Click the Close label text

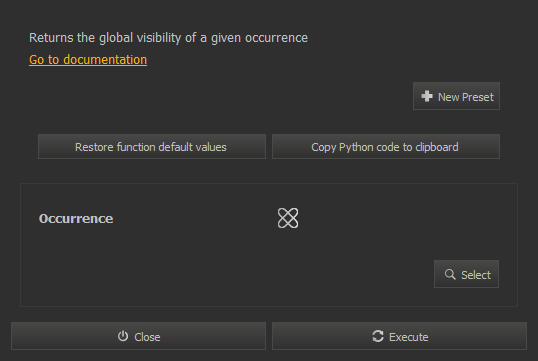pos(147,337)
